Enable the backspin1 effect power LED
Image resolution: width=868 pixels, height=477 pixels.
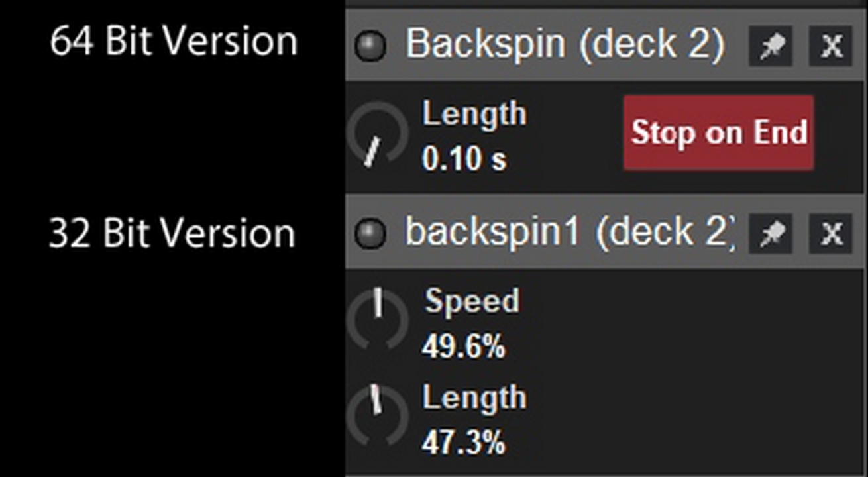(x=370, y=233)
